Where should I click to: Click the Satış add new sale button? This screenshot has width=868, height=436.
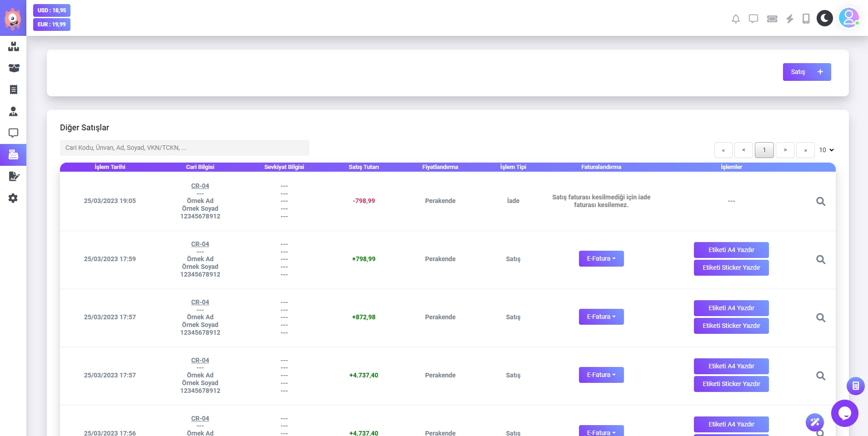coord(807,72)
